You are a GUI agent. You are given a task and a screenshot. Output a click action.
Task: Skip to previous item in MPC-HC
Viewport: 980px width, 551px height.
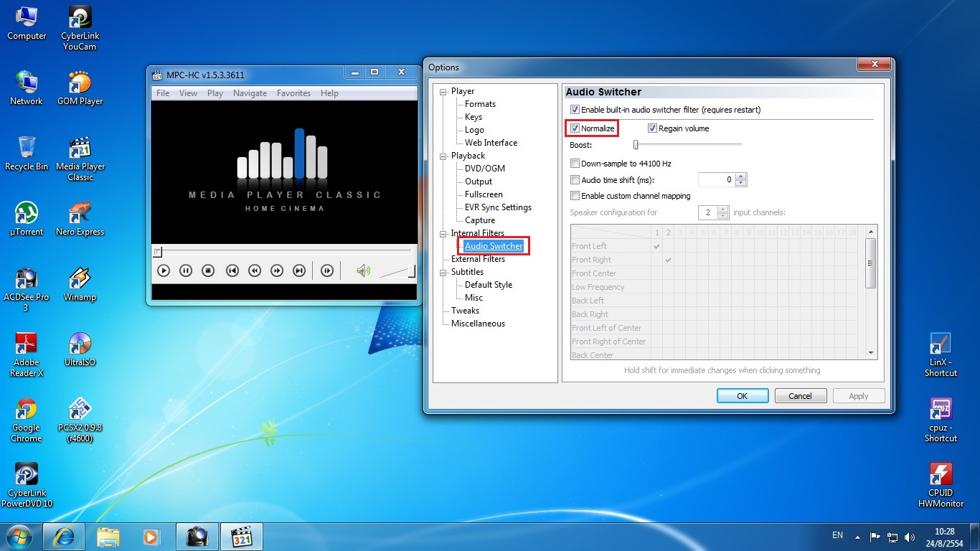pyautogui.click(x=232, y=270)
